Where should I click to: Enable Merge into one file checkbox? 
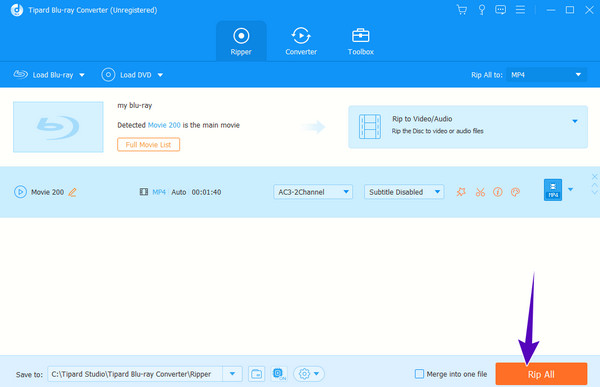419,374
